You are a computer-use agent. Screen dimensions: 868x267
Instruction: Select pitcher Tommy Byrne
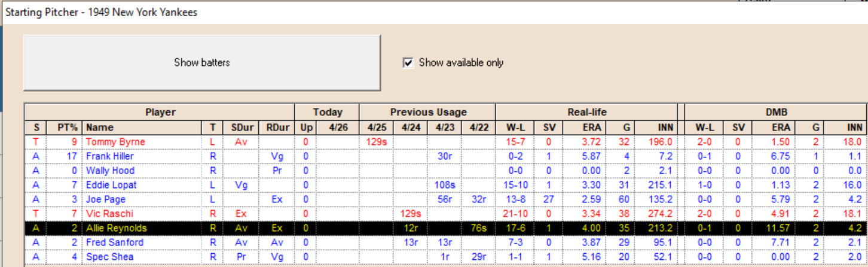coord(115,142)
